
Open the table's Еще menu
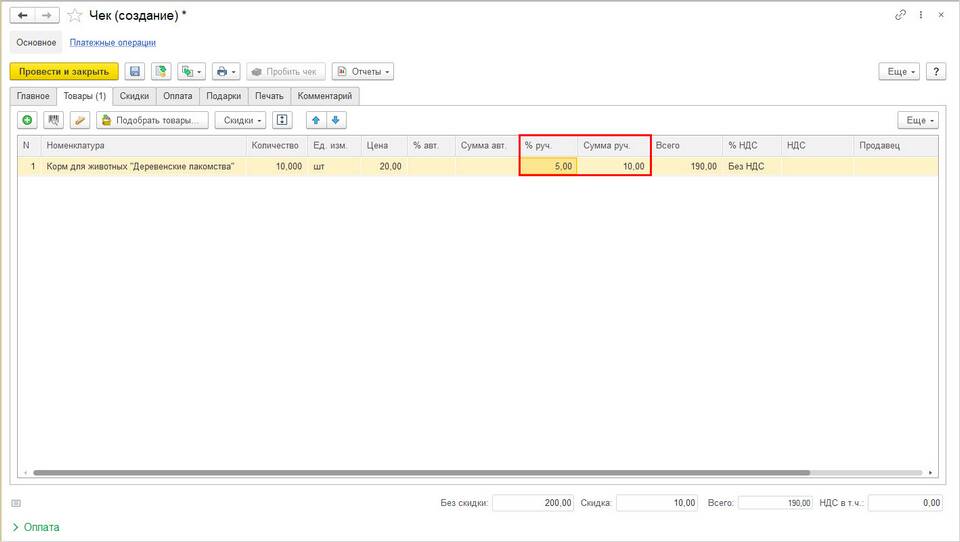coord(918,120)
